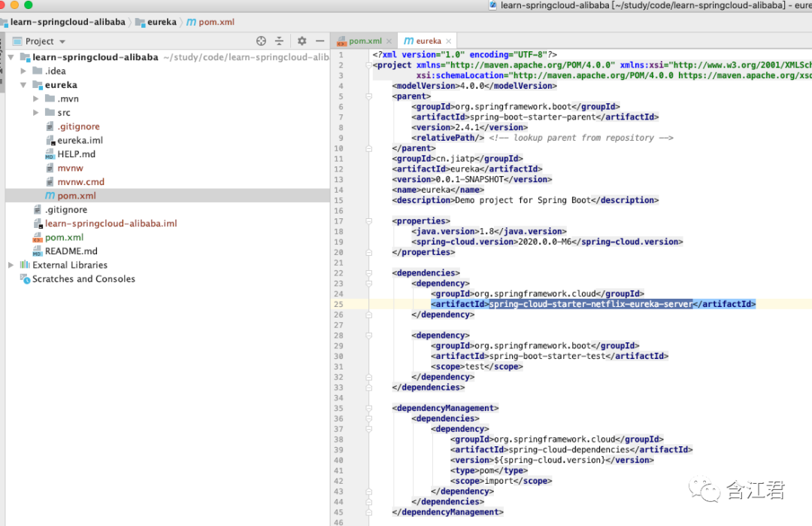Fold the parent tag at line 5

pos(368,96)
